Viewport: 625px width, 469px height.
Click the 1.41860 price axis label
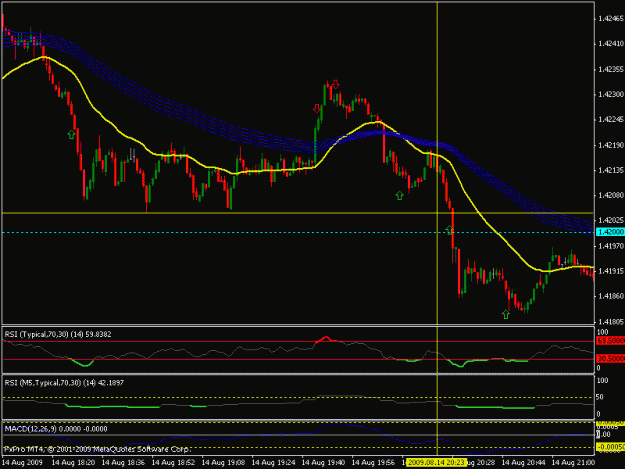point(611,296)
